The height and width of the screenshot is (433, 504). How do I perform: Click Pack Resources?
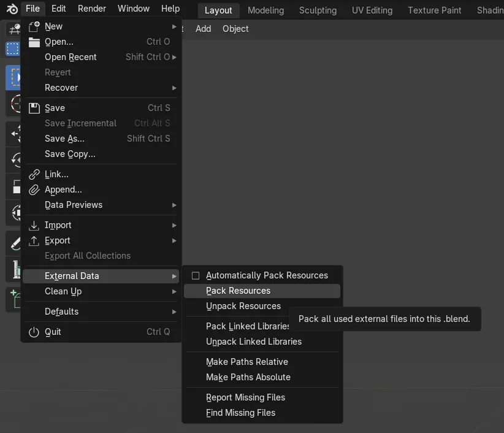pos(239,291)
